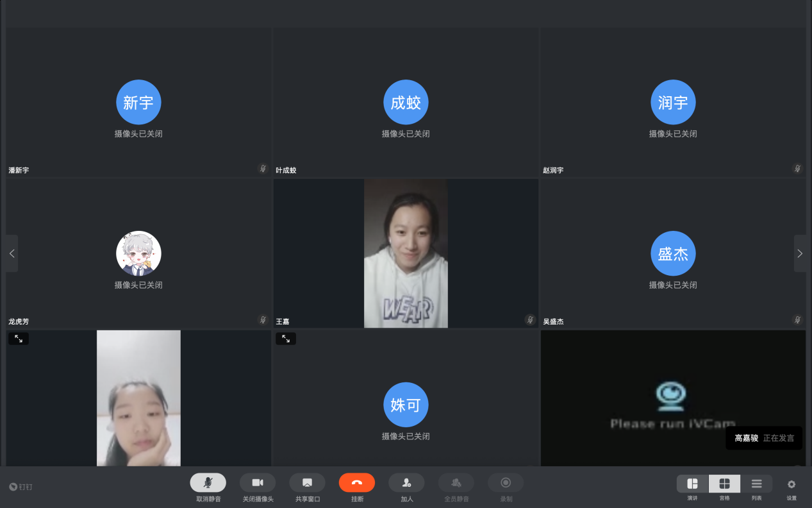Screen dimensions: 812x508
Task: Select the 宫格 grid layout
Action: tap(724, 484)
